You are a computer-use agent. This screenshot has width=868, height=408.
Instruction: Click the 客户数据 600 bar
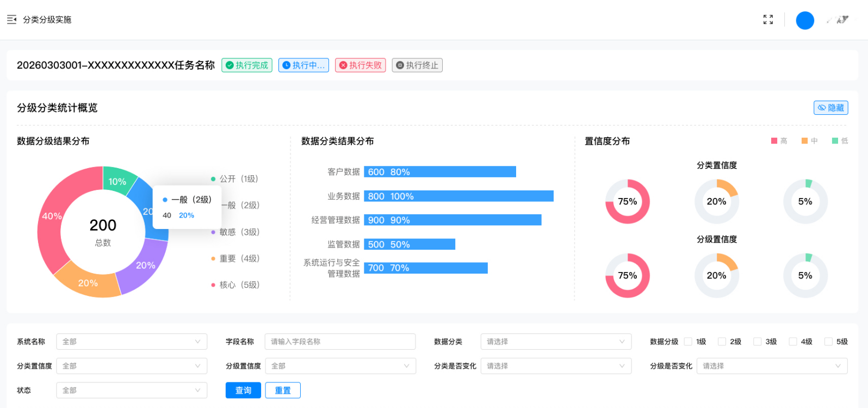pos(440,172)
